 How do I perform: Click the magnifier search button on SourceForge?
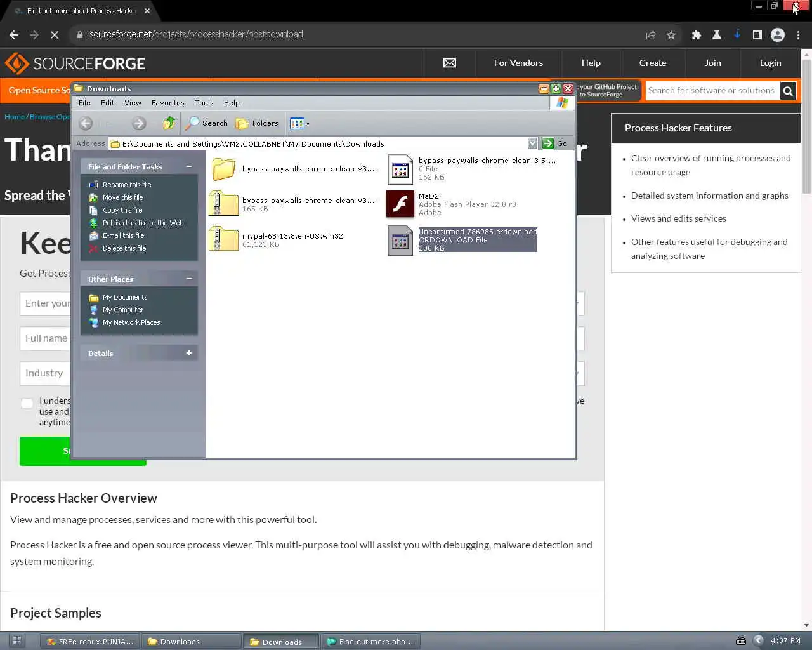(x=788, y=91)
